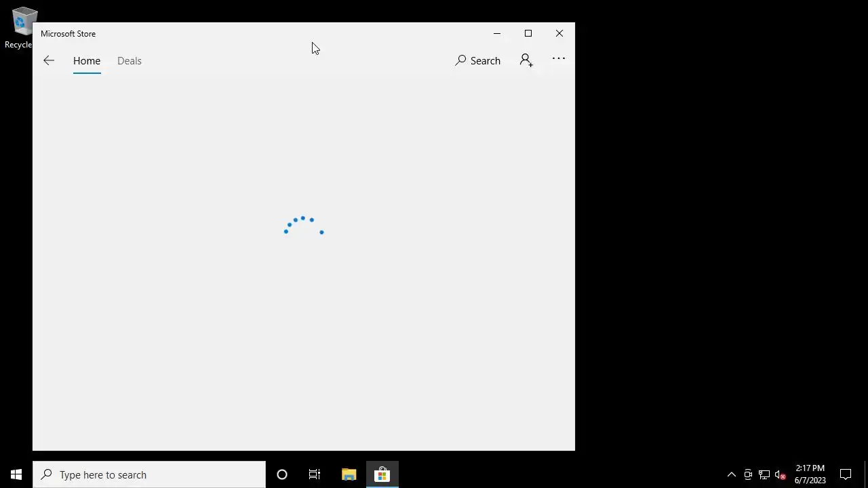The image size is (868, 488).
Task: Switch to the Home tab
Action: 87,60
